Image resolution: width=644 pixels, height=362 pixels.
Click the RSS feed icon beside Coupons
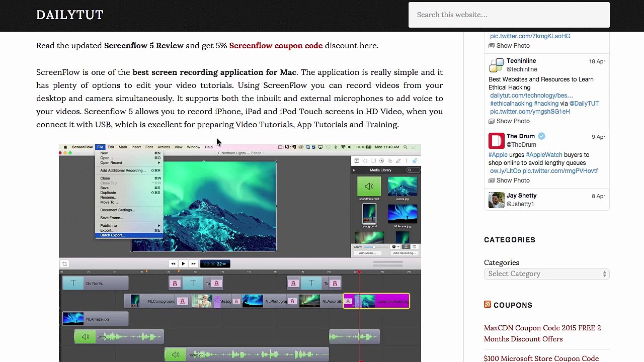tap(488, 304)
